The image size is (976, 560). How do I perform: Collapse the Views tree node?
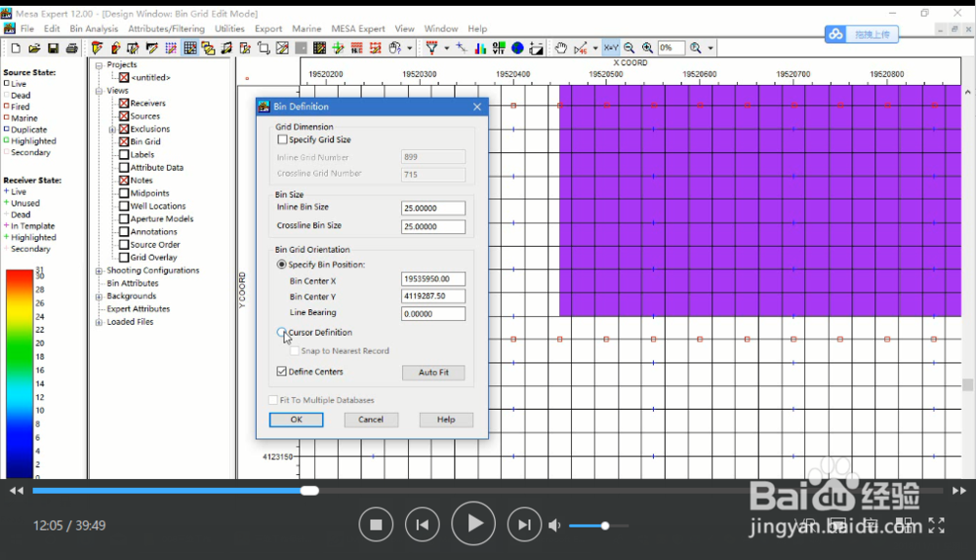click(x=99, y=91)
